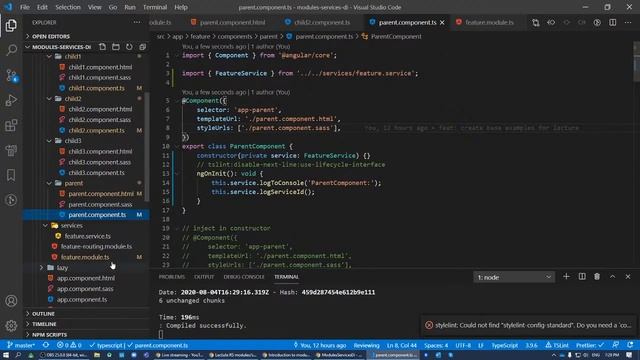Image resolution: width=640 pixels, height=360 pixels.
Task: Collapse all folders in explorer
Action: point(142,47)
